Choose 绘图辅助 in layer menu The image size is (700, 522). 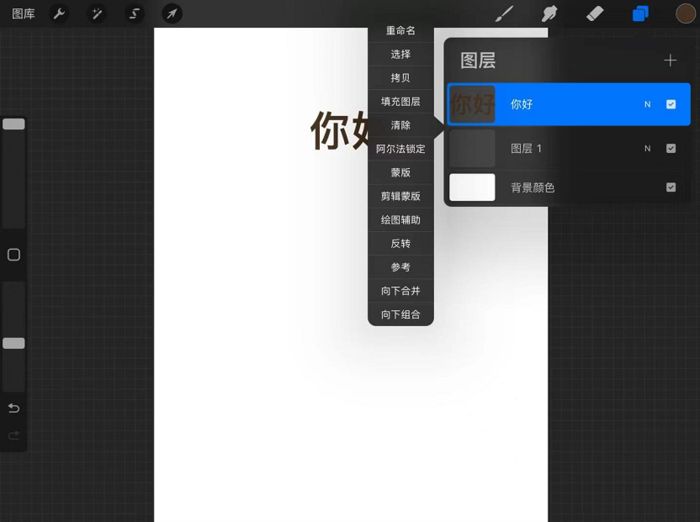click(x=400, y=220)
